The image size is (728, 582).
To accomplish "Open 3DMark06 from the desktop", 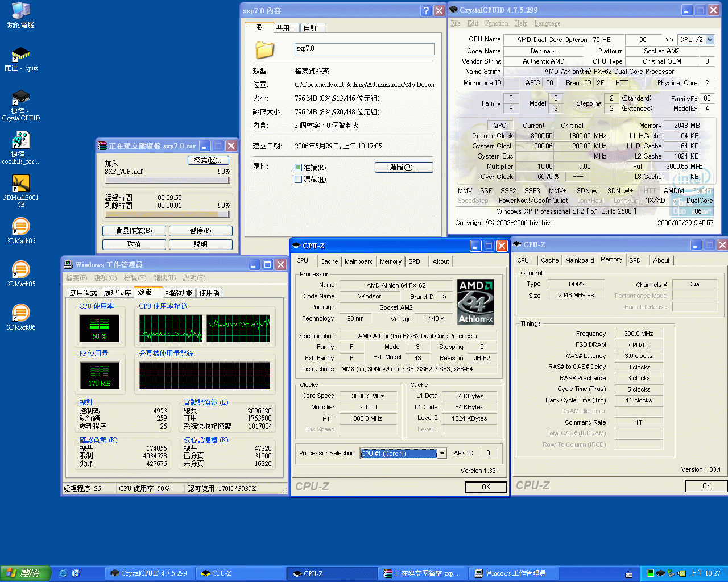I will [x=20, y=311].
